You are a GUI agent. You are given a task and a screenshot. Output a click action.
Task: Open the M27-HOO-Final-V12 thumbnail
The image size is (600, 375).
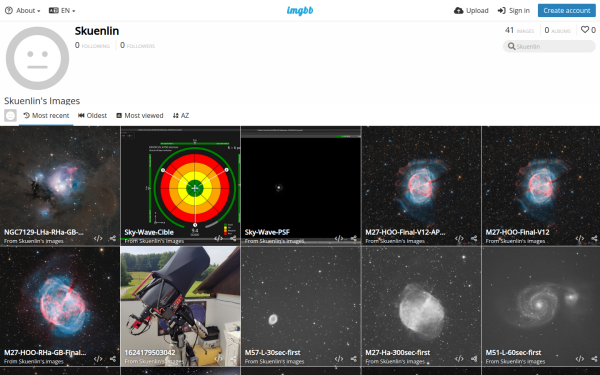(541, 186)
